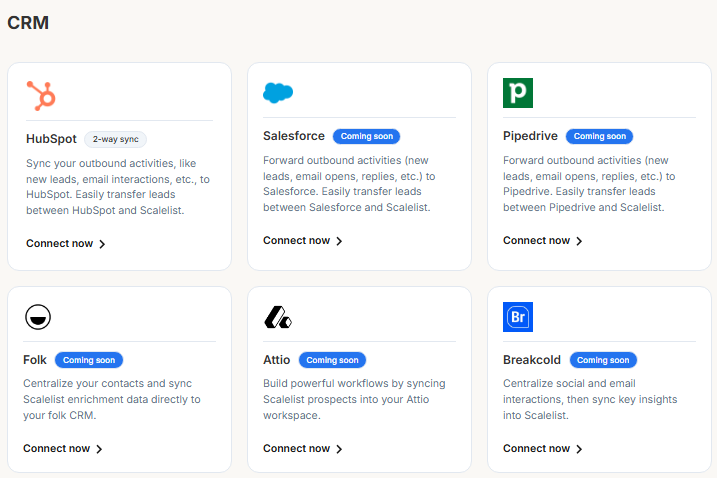Click the Attio card title
Viewport: 717px width, 478px height.
(277, 360)
